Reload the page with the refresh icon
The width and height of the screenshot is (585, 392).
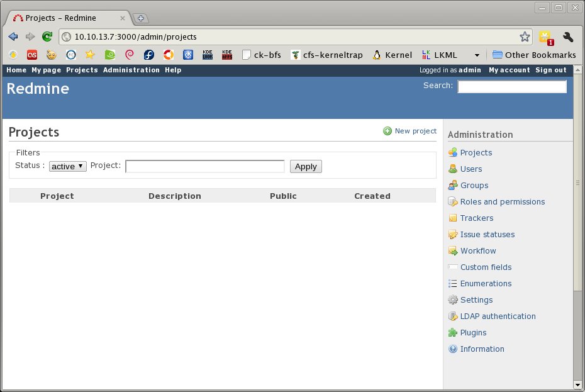coord(47,36)
